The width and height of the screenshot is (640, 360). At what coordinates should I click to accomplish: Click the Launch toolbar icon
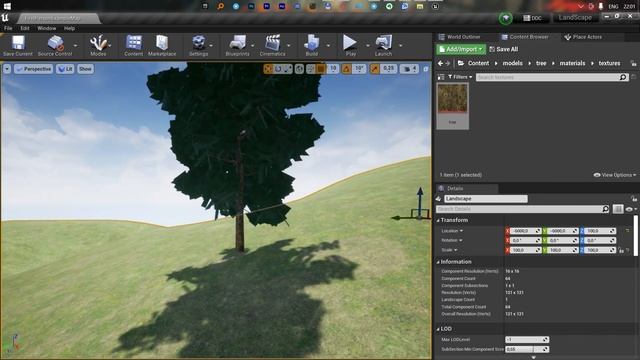coord(383,45)
